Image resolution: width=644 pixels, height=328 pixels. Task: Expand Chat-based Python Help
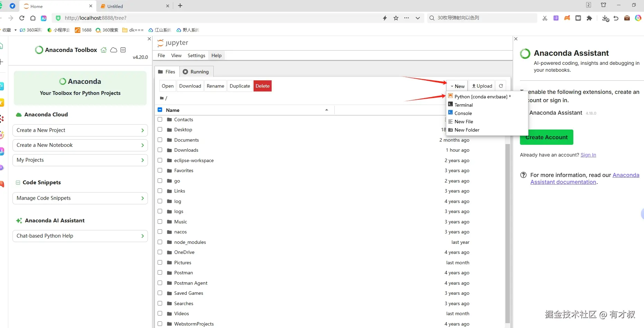80,236
